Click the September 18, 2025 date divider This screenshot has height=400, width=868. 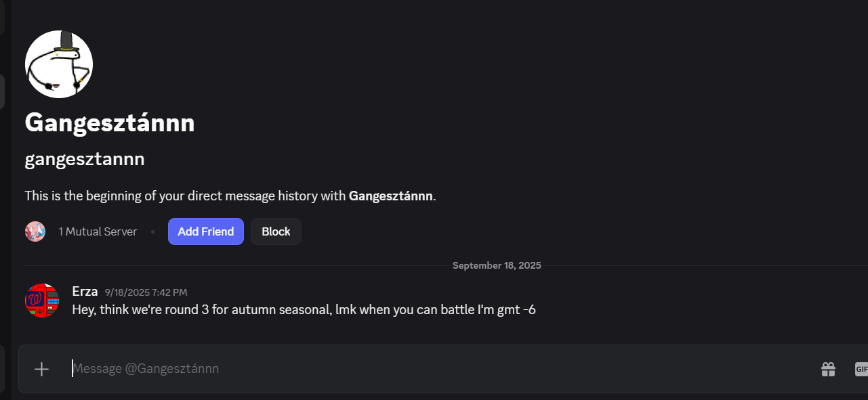(x=497, y=265)
